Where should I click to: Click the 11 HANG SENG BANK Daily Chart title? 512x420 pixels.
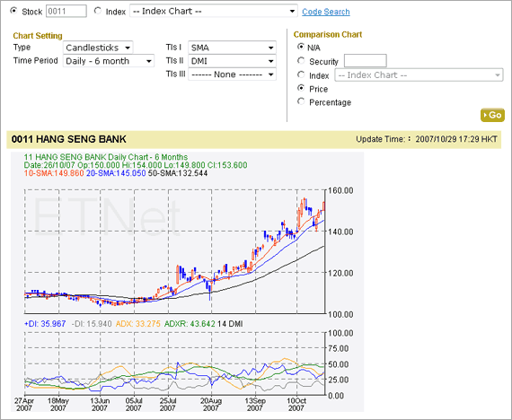point(106,157)
